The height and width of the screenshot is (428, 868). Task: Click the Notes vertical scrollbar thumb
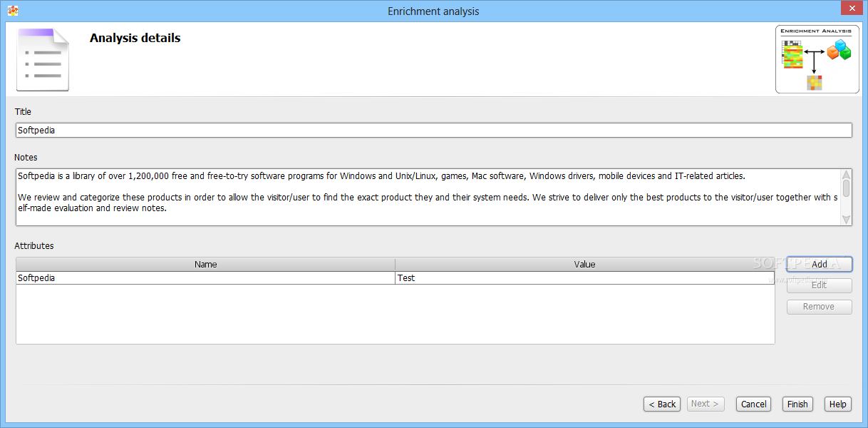coord(847,188)
